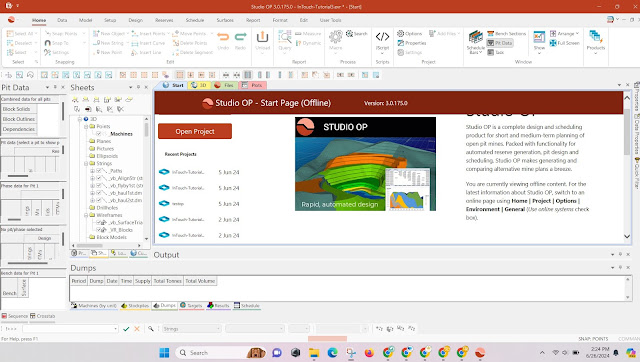Switch to Full Screen mode
The width and height of the screenshot is (640, 362).
564,43
